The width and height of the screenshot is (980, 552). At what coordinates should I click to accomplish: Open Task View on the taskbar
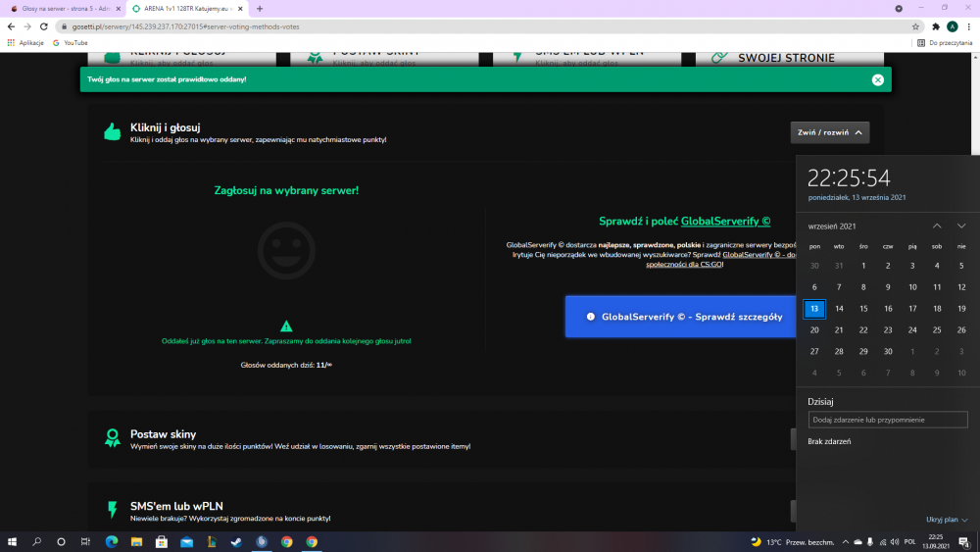click(x=85, y=542)
